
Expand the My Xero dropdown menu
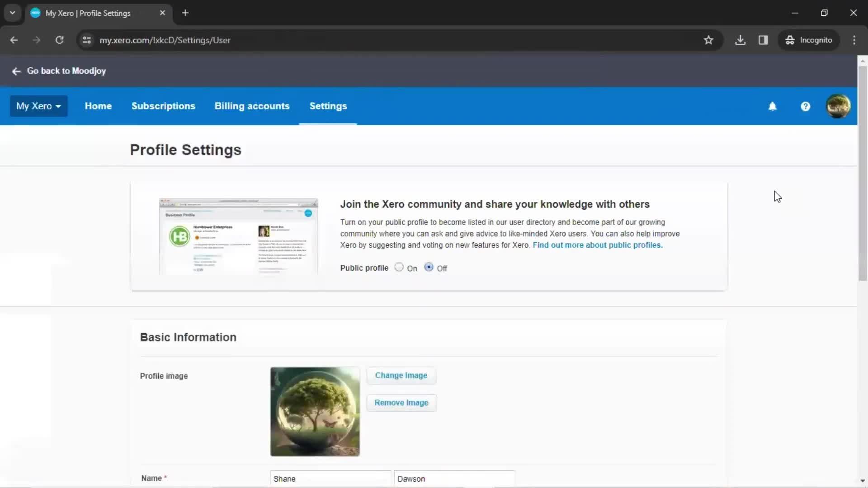[39, 106]
